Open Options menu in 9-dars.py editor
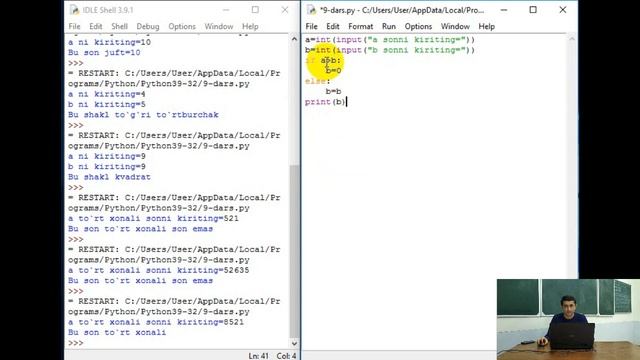The height and width of the screenshot is (360, 640). 418,27
